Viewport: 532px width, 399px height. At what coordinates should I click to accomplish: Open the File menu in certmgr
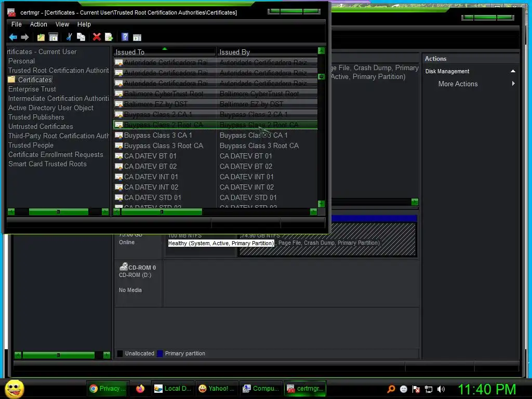click(16, 24)
